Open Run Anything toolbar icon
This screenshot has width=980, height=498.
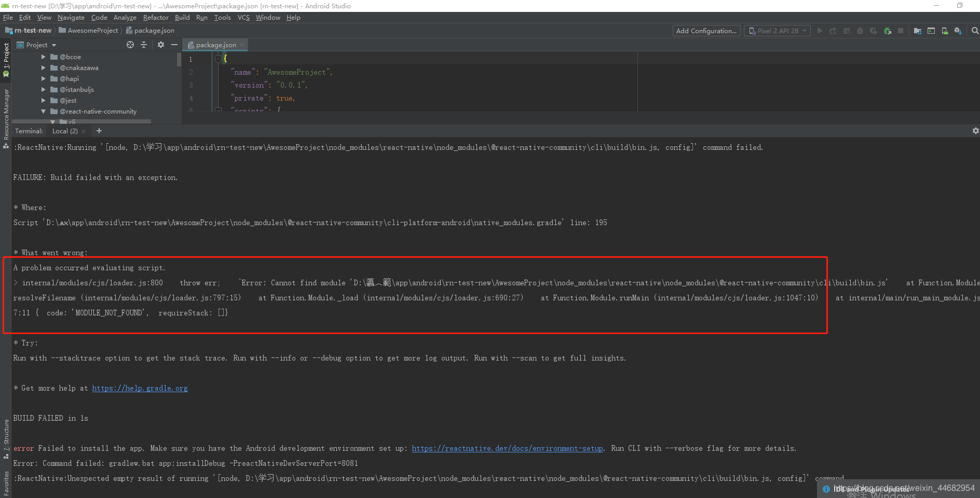(931, 31)
